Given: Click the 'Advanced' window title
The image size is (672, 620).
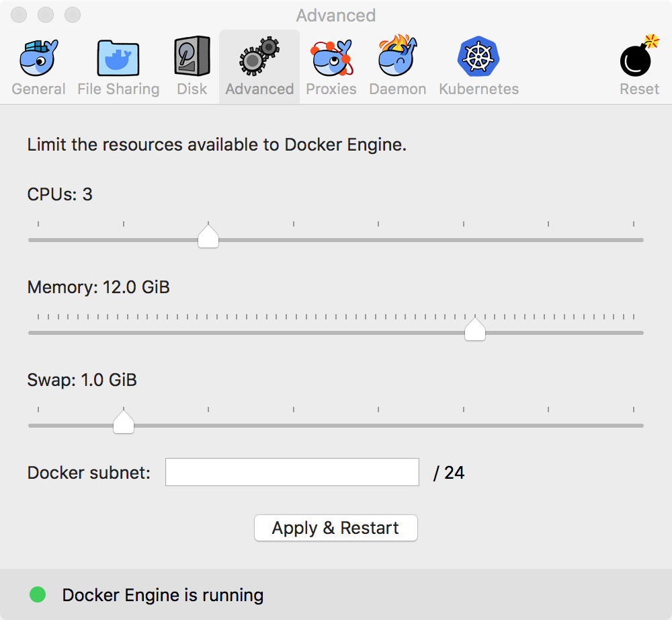Looking at the screenshot, I should (x=336, y=15).
